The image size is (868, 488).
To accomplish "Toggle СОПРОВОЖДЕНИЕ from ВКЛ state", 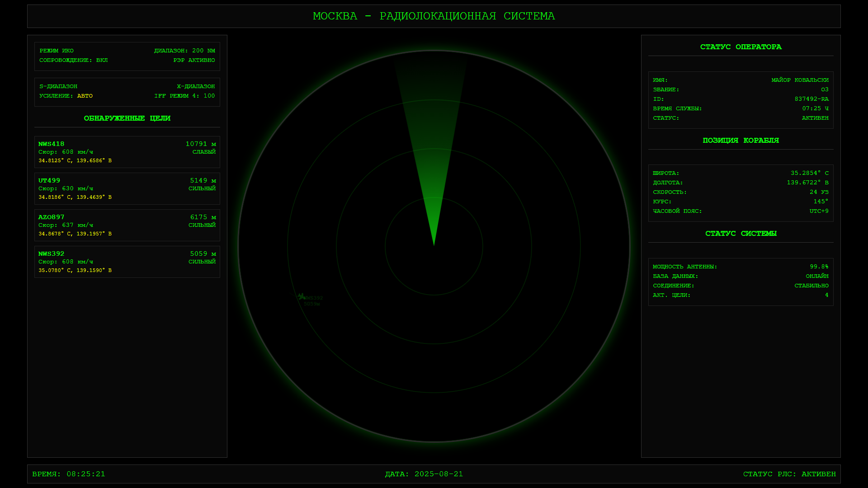I will coord(73,60).
